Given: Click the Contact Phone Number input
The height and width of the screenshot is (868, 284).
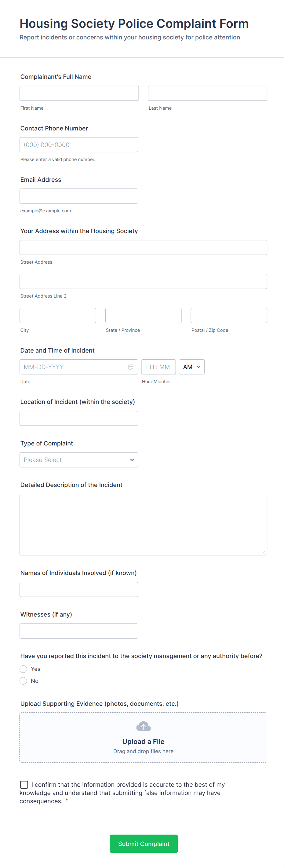Looking at the screenshot, I should 78,145.
